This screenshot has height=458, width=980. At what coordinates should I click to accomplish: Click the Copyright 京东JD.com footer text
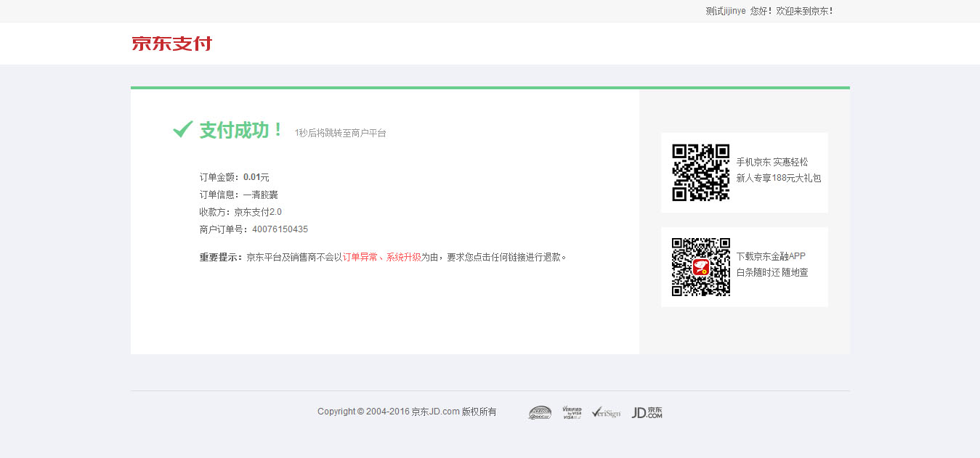click(407, 412)
